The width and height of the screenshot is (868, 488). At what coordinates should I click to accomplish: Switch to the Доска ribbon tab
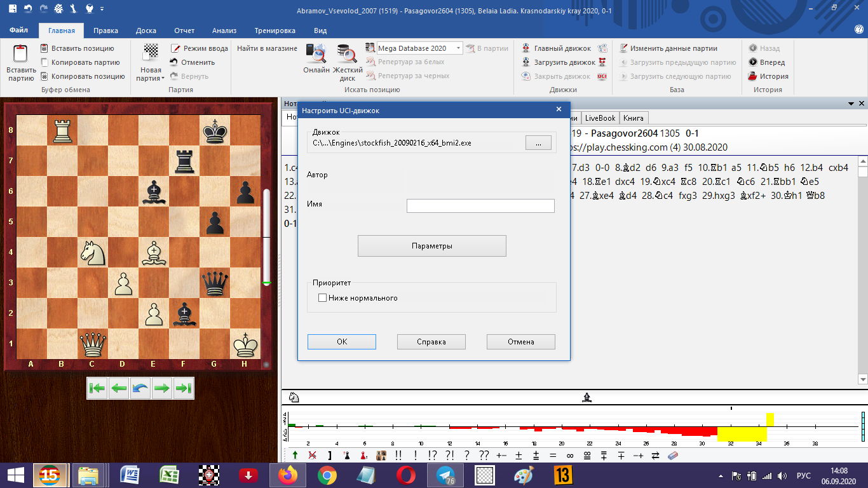(146, 30)
